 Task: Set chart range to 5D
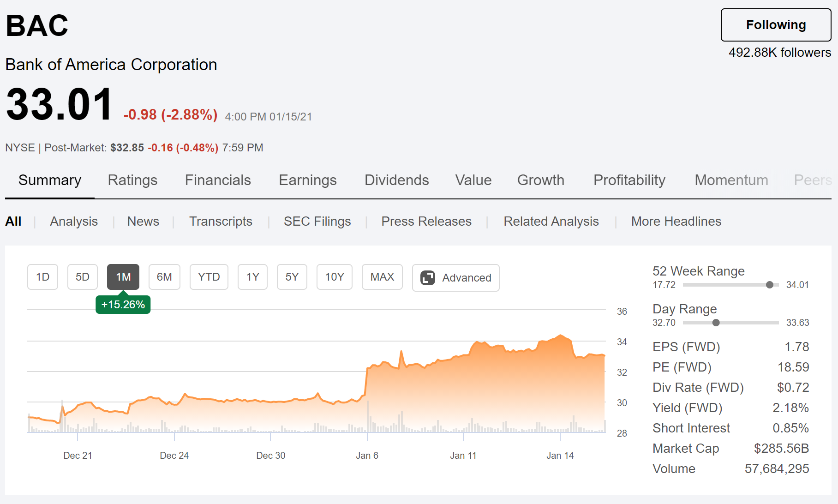(83, 277)
